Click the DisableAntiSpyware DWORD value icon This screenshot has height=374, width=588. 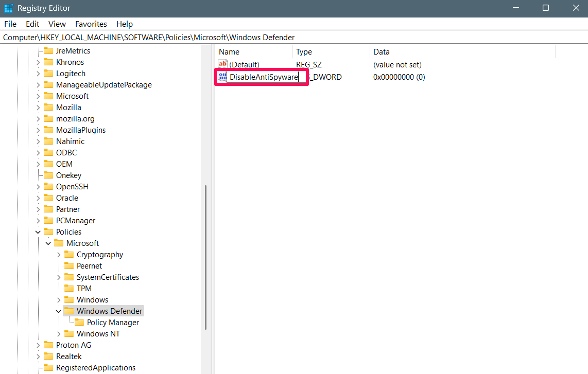click(222, 77)
